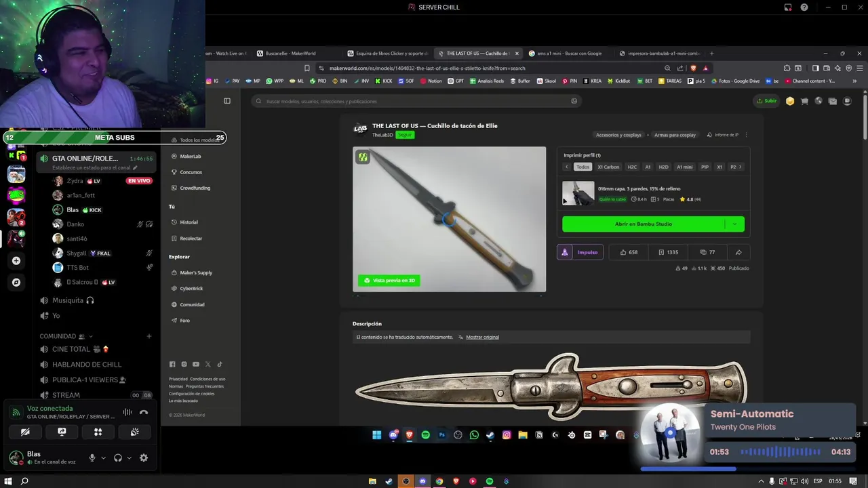Image resolution: width=868 pixels, height=488 pixels.
Task: Select the 'P1P' printer filter
Action: click(x=705, y=167)
